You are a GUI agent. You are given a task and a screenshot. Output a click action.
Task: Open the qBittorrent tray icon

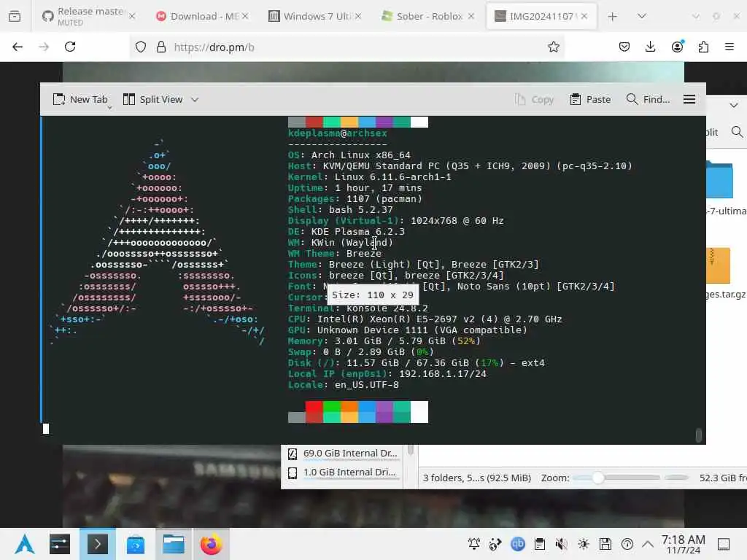517,544
